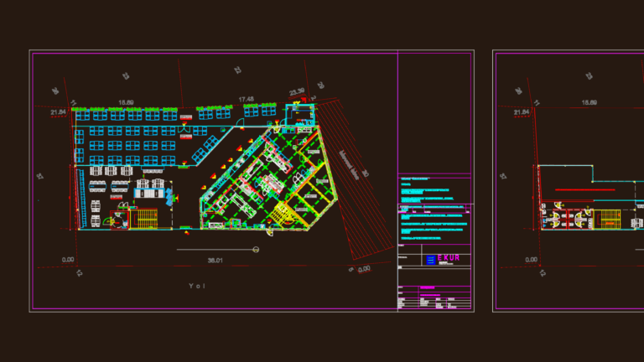Viewport: 644px width, 362px height.
Task: Select the revolving door symbol in the red box
Action: click(x=120, y=220)
